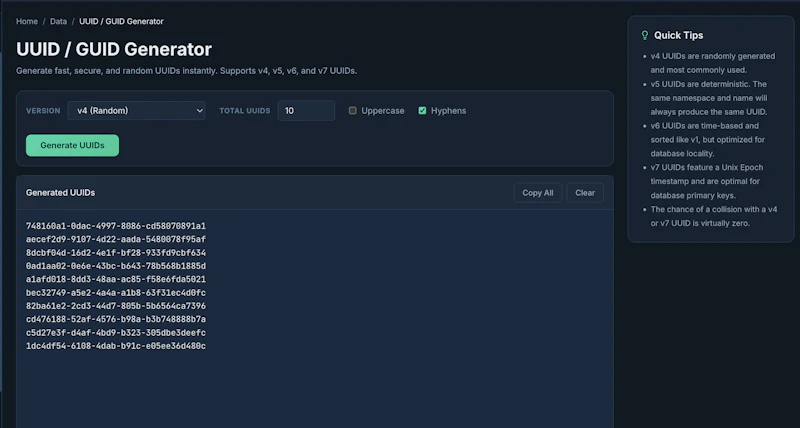The width and height of the screenshot is (800, 428).
Task: Select UUID 82ba61e2-2cd3-44d7-805b-5b6564ca7396
Action: pyautogui.click(x=116, y=306)
